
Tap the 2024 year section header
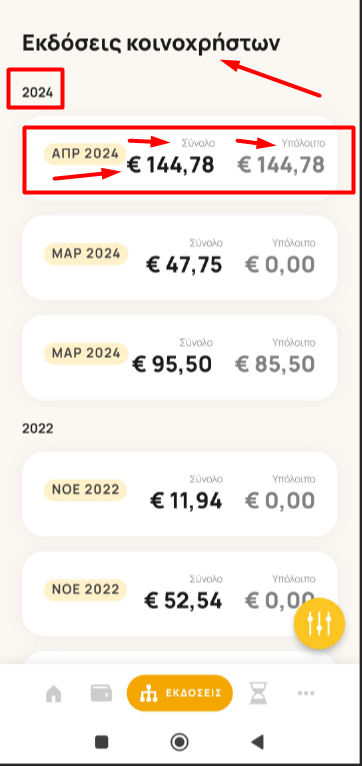[x=38, y=92]
